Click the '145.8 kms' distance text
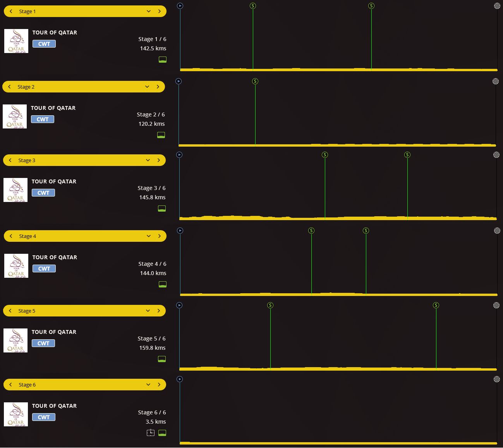This screenshot has width=503, height=448. coord(152,197)
